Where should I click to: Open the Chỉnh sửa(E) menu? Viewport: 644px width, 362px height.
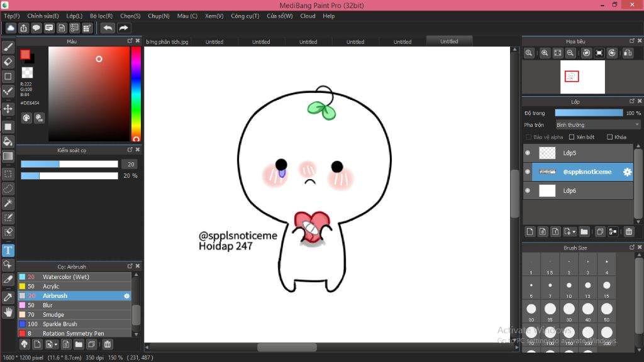[43, 16]
